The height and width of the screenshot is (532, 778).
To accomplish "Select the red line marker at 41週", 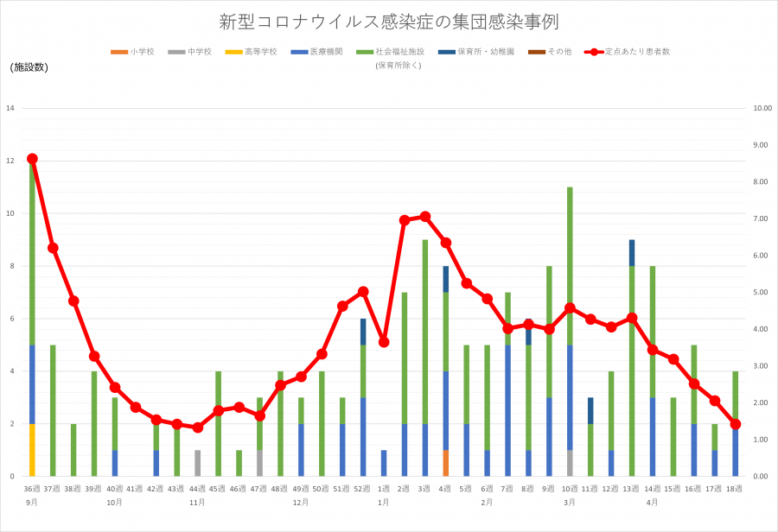I will 136,407.
